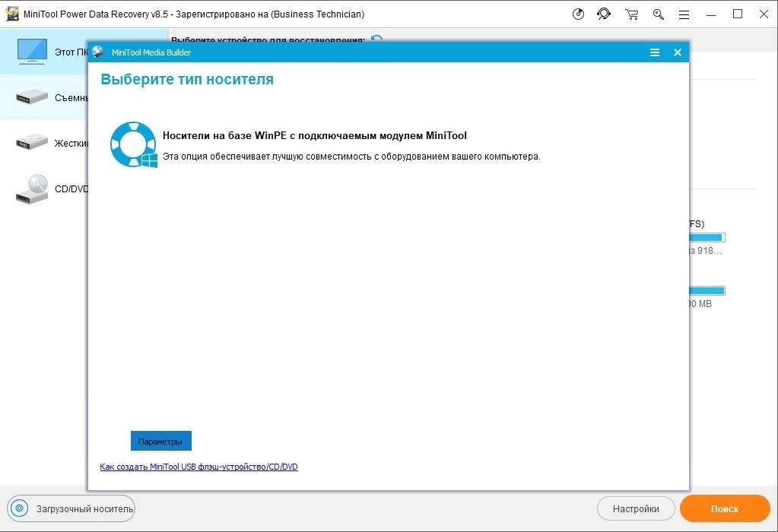Image resolution: width=778 pixels, height=532 pixels.
Task: Open the main window hamburger menu
Action: point(684,15)
